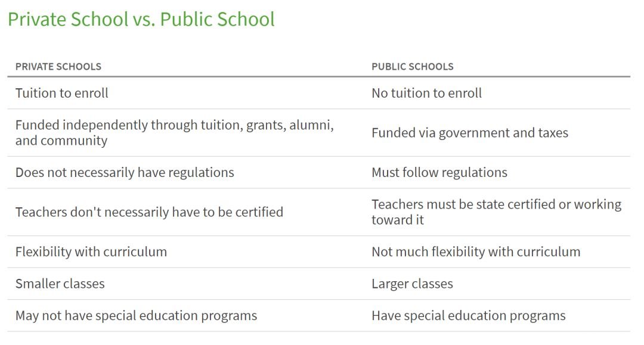
Task: Select 'May not have special education programs'
Action: click(x=137, y=315)
